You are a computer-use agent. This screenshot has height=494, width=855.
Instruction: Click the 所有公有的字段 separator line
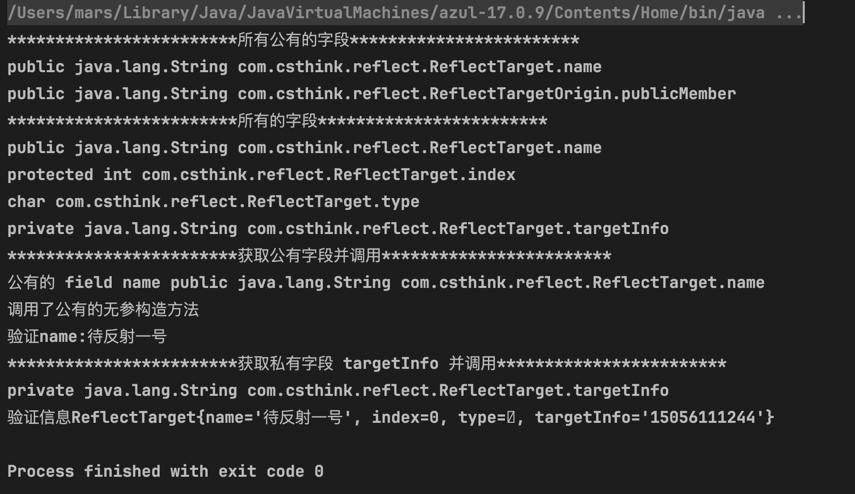[293, 40]
